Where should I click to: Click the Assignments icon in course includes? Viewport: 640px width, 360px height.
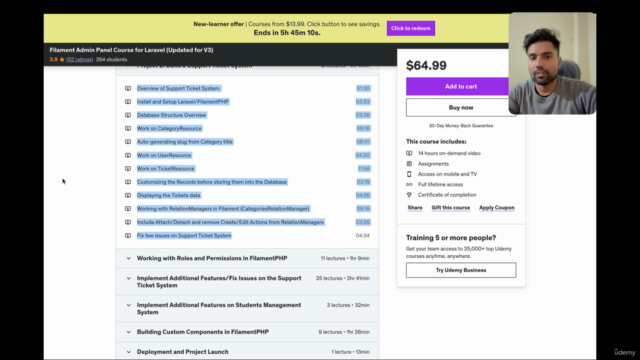[x=409, y=164]
